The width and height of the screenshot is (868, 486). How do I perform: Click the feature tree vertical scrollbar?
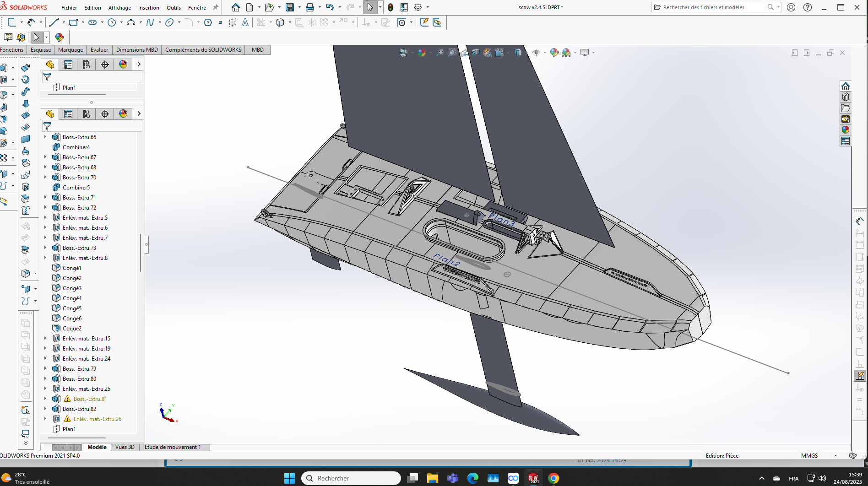141,253
